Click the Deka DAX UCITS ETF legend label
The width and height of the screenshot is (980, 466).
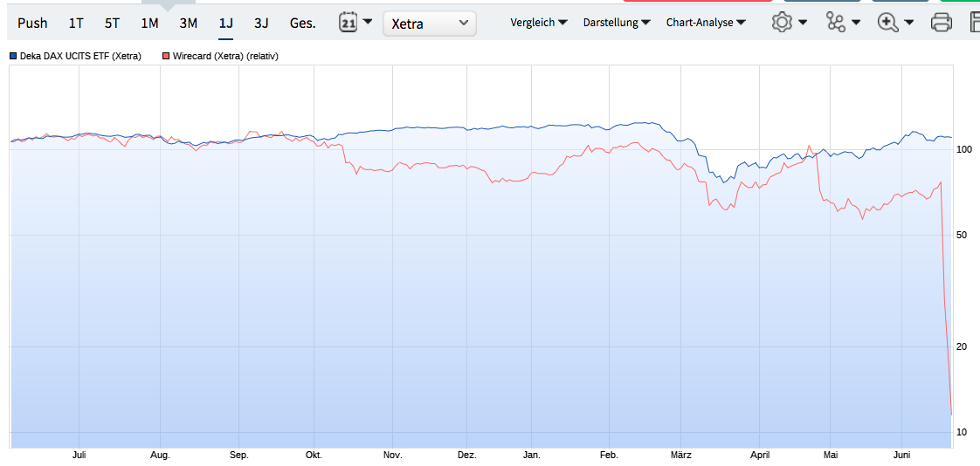tap(80, 56)
